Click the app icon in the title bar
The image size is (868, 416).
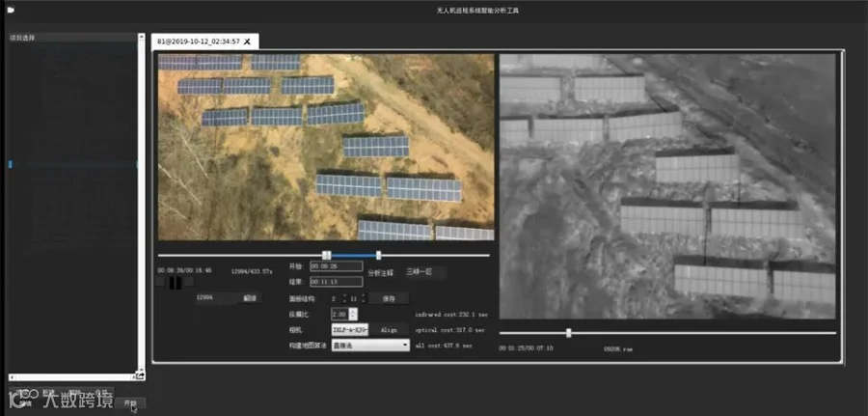pyautogui.click(x=11, y=10)
